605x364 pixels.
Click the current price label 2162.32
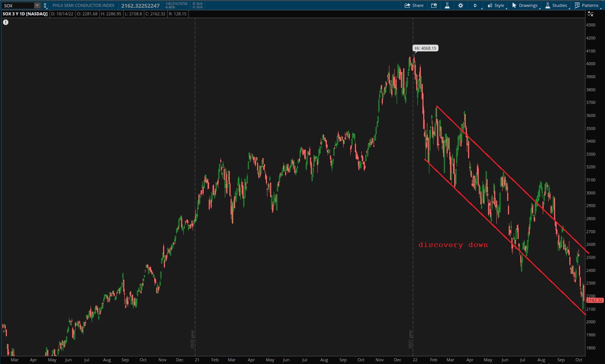595,300
